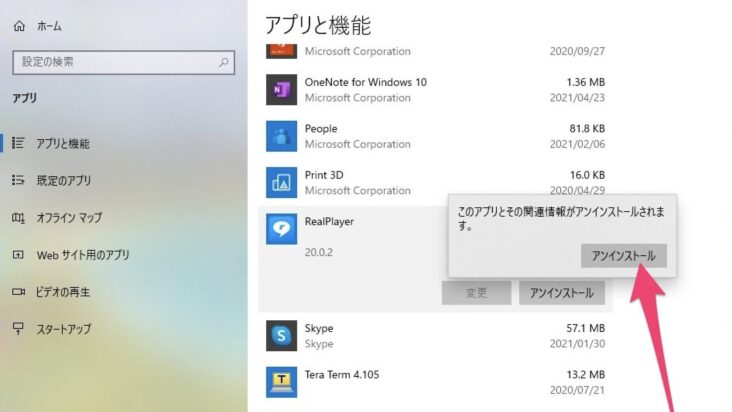Click the アプリと機能 page heading
Image resolution: width=732 pixels, height=412 pixels.
(318, 25)
